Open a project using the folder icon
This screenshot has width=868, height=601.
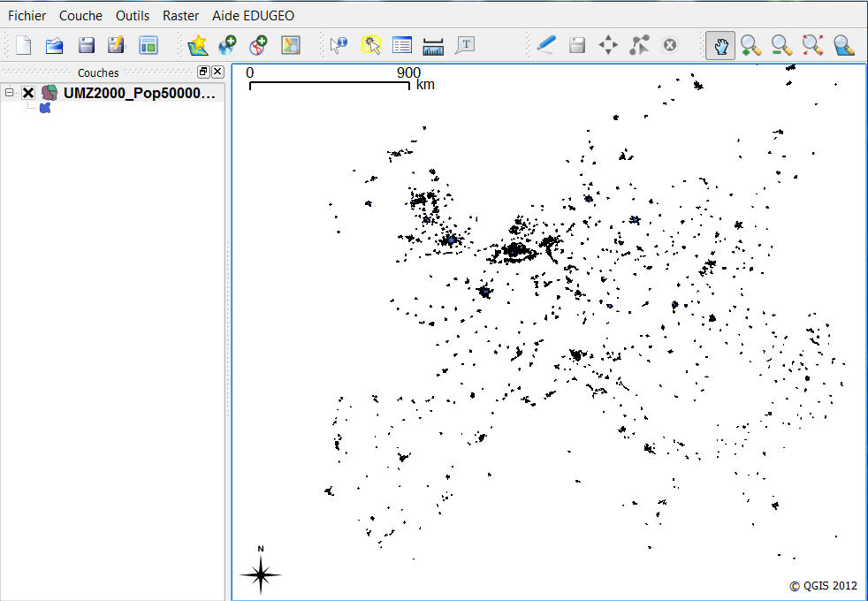point(54,45)
